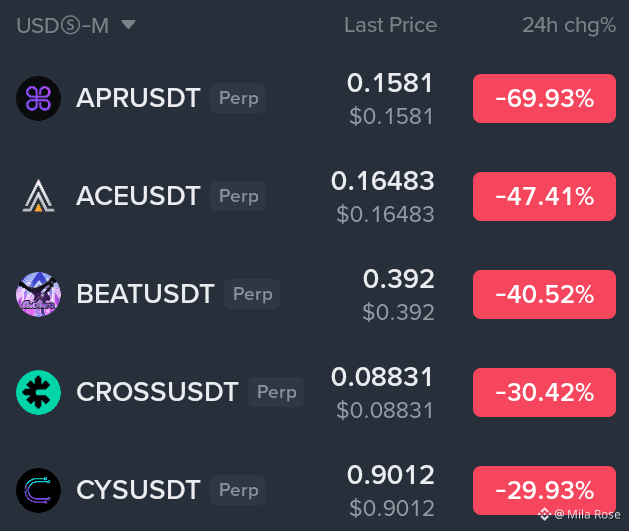This screenshot has height=531, width=629.
Task: Open the APRUSDT Perp pair row
Action: 314,98
